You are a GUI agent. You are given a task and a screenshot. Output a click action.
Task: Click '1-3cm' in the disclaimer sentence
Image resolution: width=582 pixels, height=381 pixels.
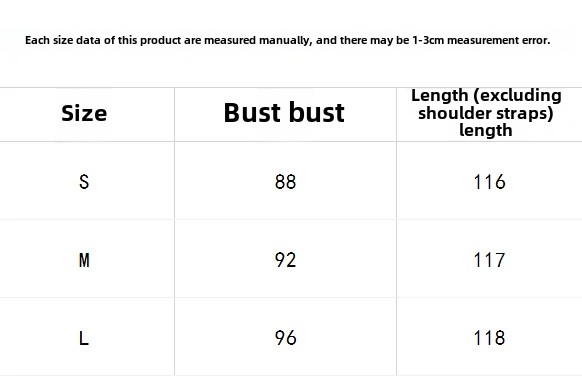pos(428,40)
